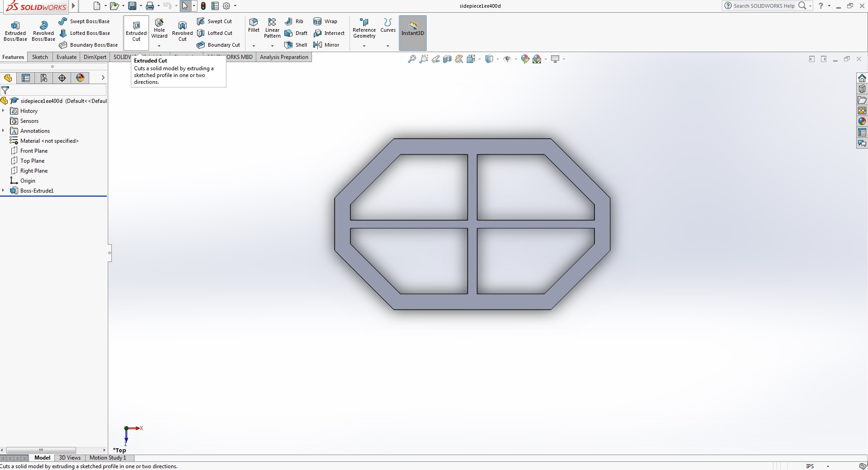The width and height of the screenshot is (868, 470).
Task: Switch to the Evaluate tab
Action: pyautogui.click(x=67, y=57)
